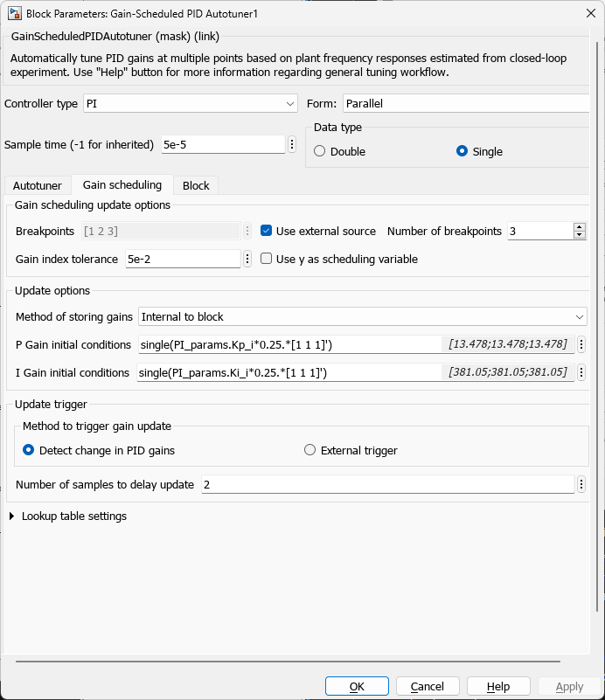Open Method of storing gains dropdown
The width and height of the screenshot is (605, 700).
pos(362,316)
